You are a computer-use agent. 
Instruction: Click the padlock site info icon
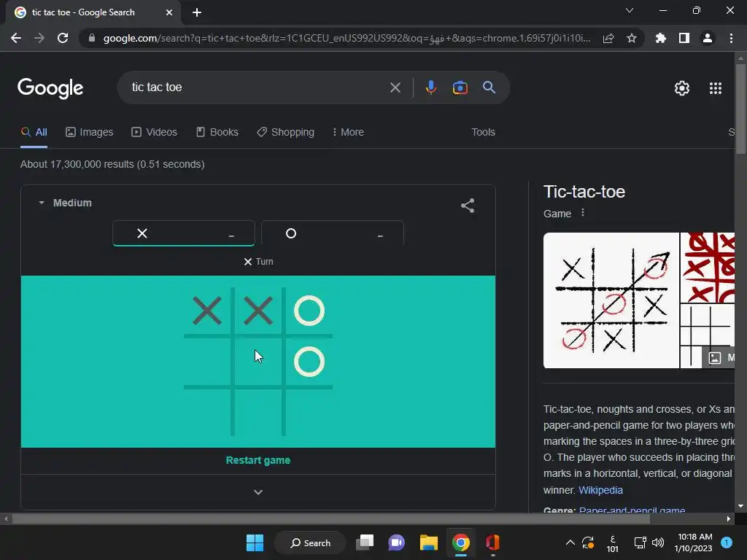coord(92,38)
